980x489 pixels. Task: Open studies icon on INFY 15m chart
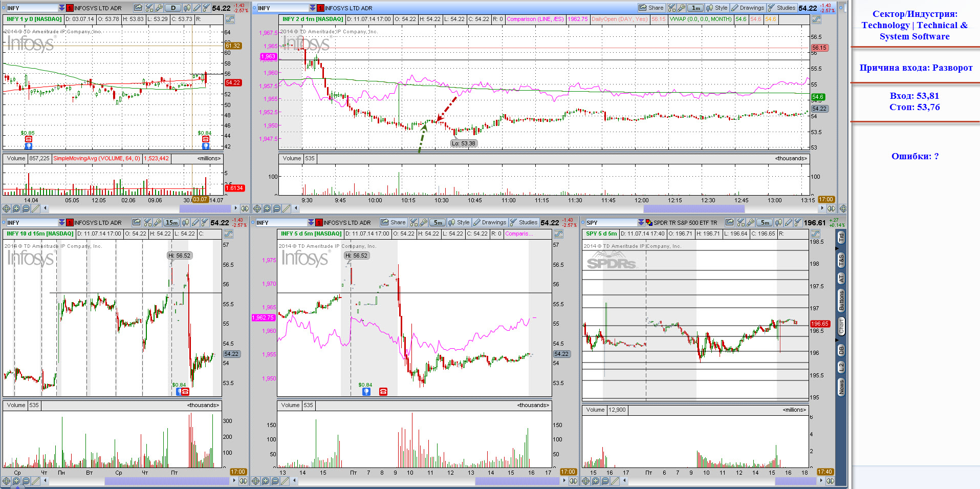[x=205, y=222]
